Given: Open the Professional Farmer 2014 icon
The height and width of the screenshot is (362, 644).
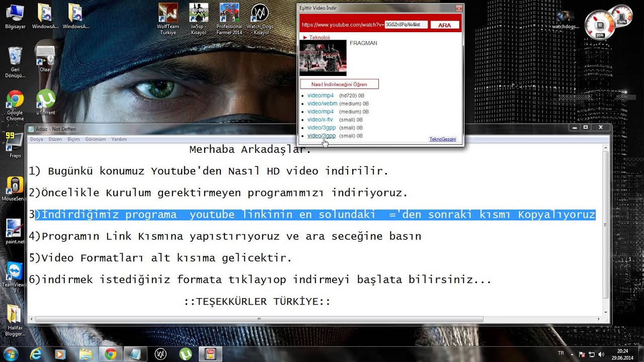Looking at the screenshot, I should coord(229,19).
